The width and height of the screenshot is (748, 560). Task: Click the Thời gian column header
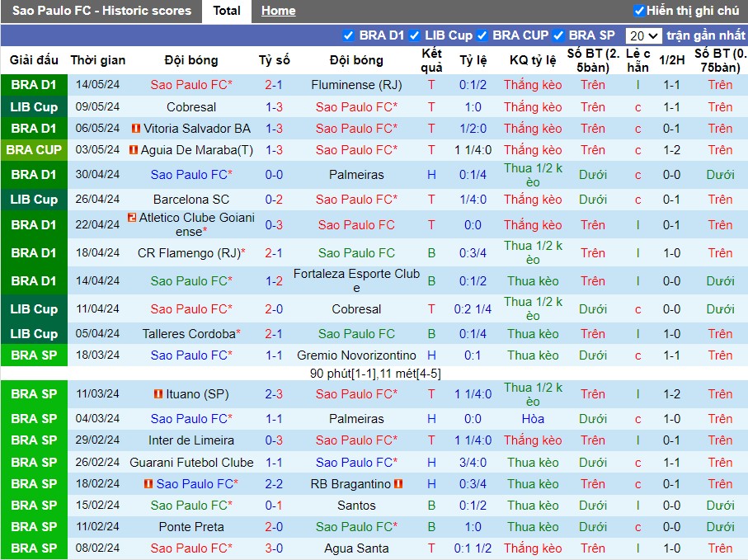pyautogui.click(x=98, y=60)
